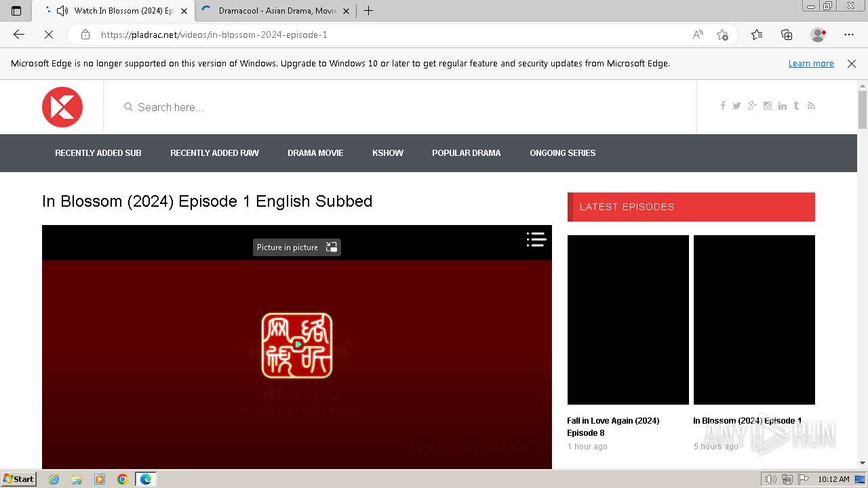This screenshot has height=488, width=868.
Task: Mute the Watch In Blossom tab audio
Action: 62,11
